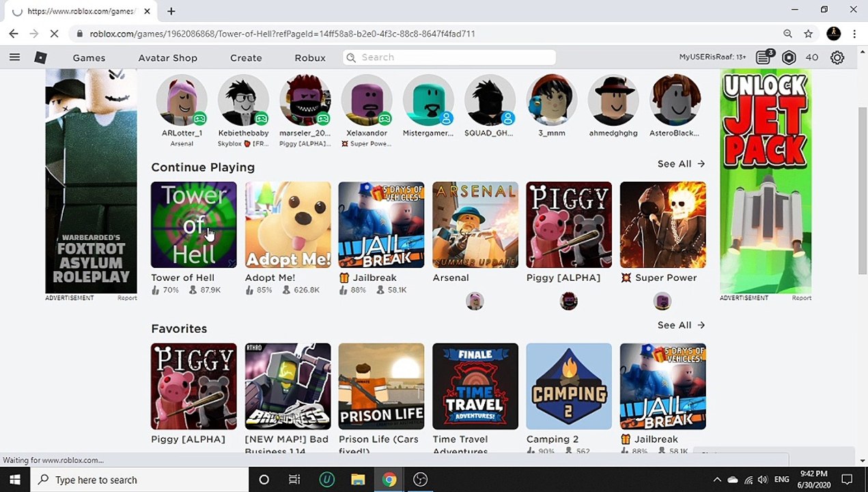This screenshot has width=868, height=492.
Task: Open Piggy [ALPHA] thumbnail in Continue Playing
Action: [x=569, y=225]
